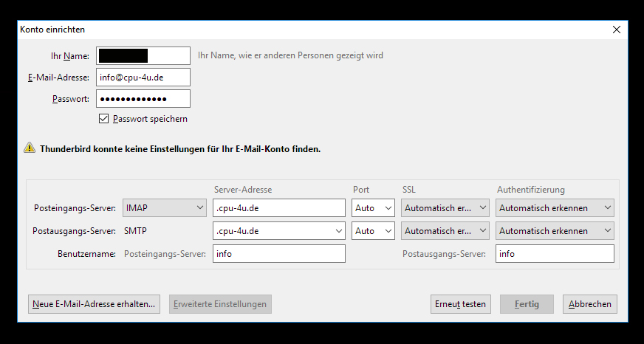Open the Posteingangs-Server port Auto dropdown
Screen dimensions: 644x344
tap(373, 208)
